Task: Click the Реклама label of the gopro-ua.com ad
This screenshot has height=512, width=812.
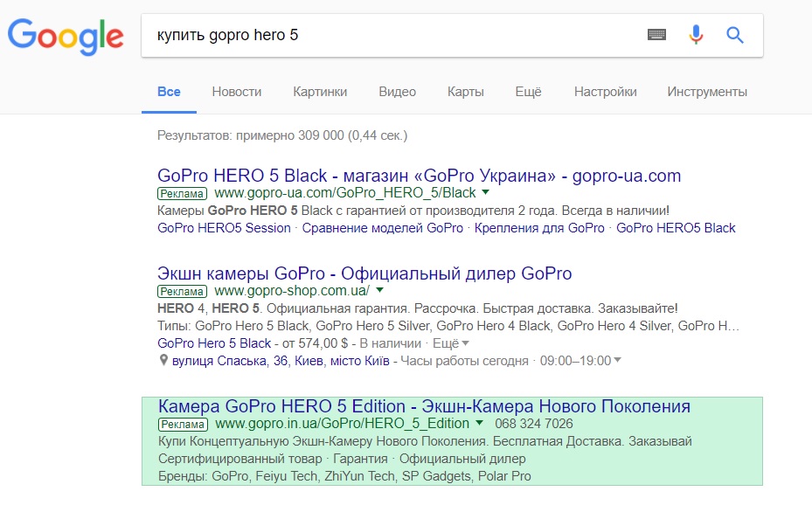Action: click(x=183, y=194)
